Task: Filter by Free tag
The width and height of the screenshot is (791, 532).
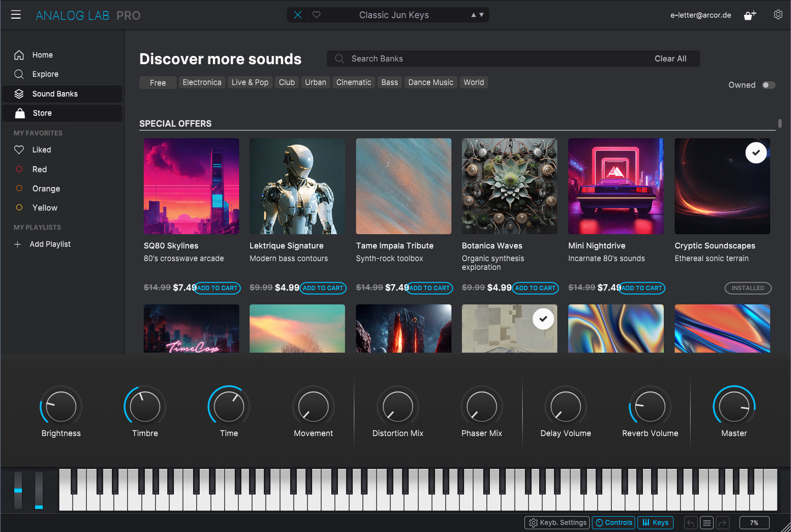Action: pos(158,82)
